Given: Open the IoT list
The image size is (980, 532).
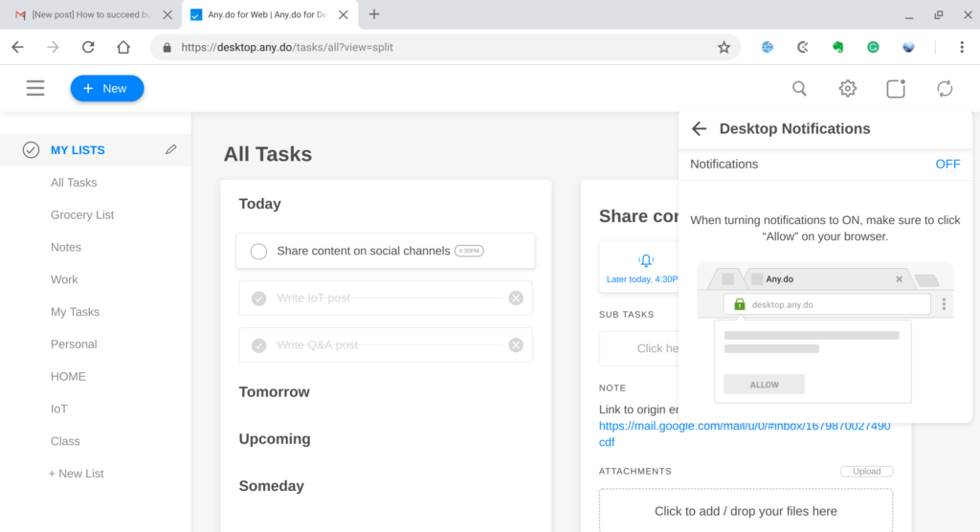Looking at the screenshot, I should click(58, 409).
